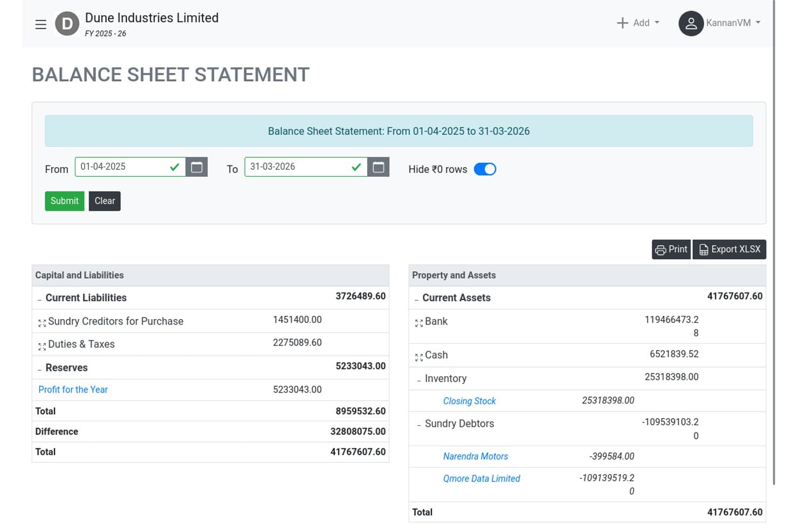This screenshot has width=798, height=532.
Task: Open the Profit for the Year link
Action: [73, 390]
